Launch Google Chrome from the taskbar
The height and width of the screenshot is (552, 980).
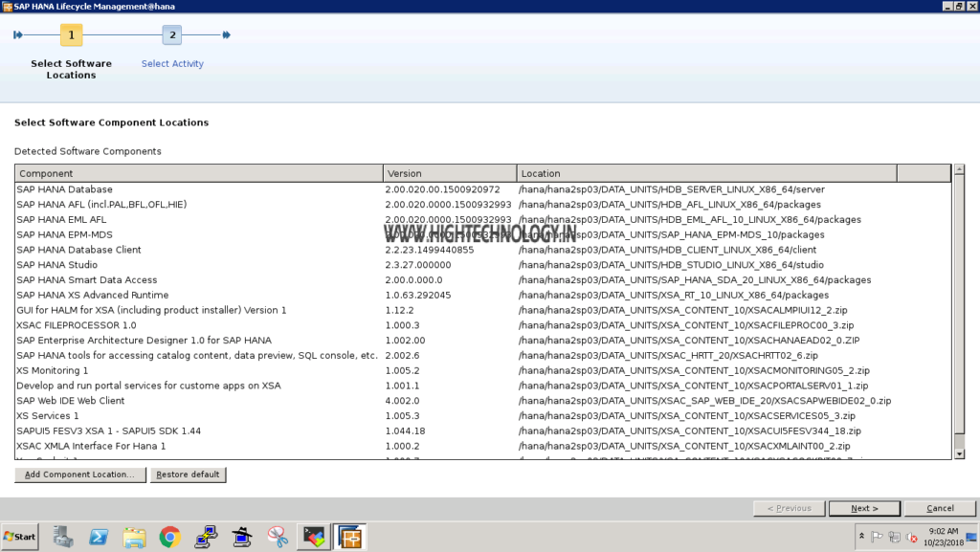[x=169, y=537]
